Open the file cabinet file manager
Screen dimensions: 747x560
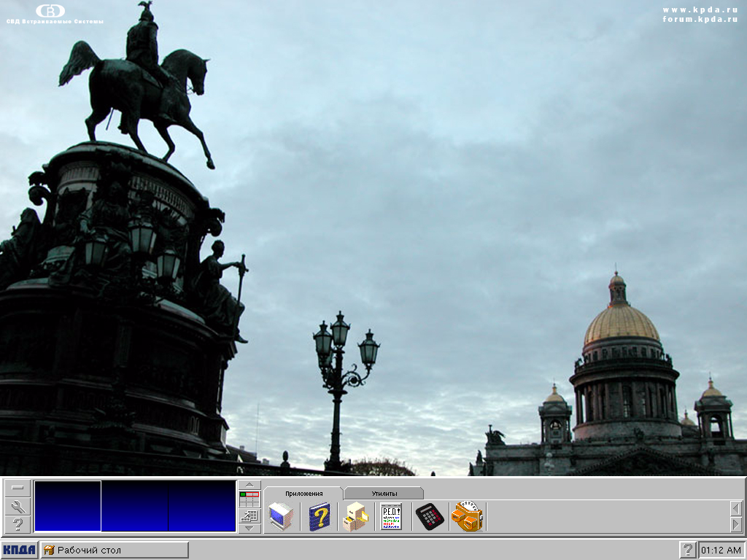point(355,517)
